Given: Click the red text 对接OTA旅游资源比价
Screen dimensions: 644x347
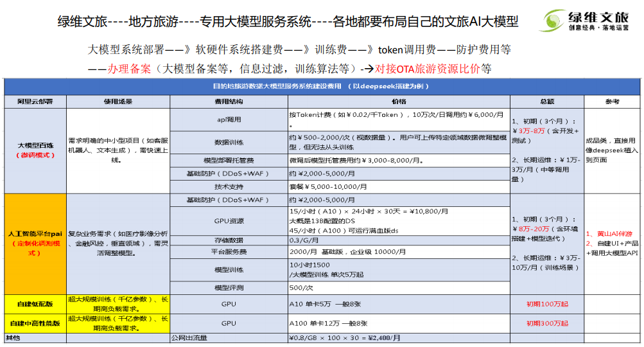Looking at the screenshot, I should coord(427,69).
